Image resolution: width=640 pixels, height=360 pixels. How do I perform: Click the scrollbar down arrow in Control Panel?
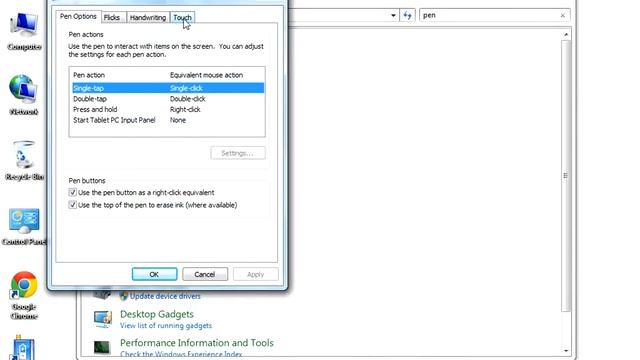566,351
